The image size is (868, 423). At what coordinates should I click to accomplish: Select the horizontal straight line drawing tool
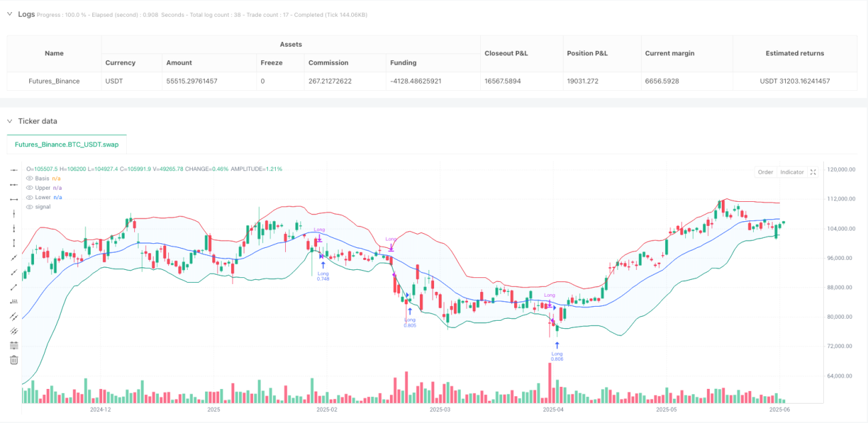tap(14, 170)
